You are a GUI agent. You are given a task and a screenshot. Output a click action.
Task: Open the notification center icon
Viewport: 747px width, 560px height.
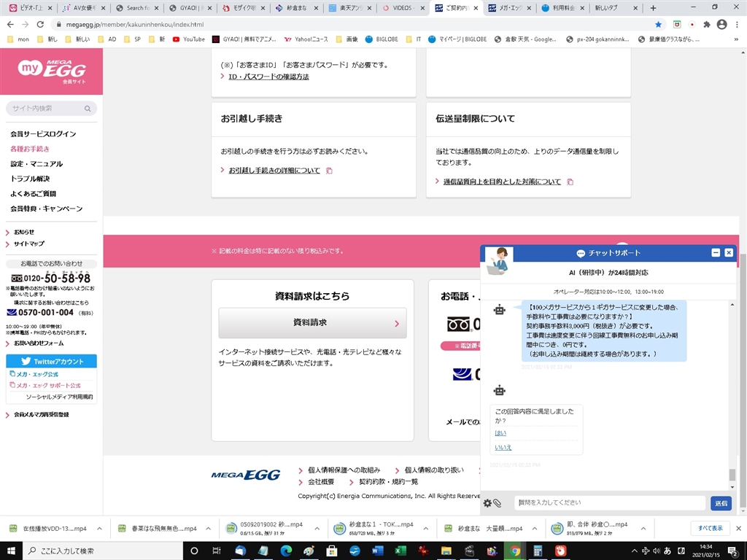tap(732, 551)
